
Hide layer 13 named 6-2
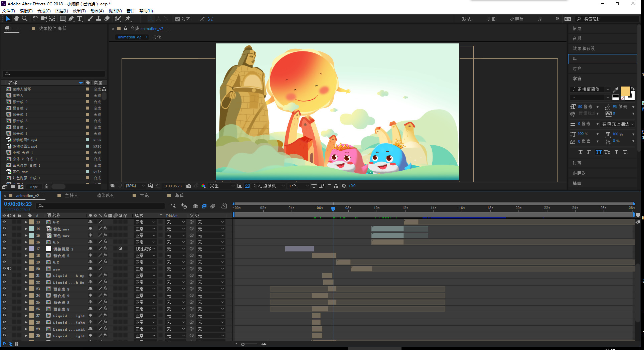[4, 222]
